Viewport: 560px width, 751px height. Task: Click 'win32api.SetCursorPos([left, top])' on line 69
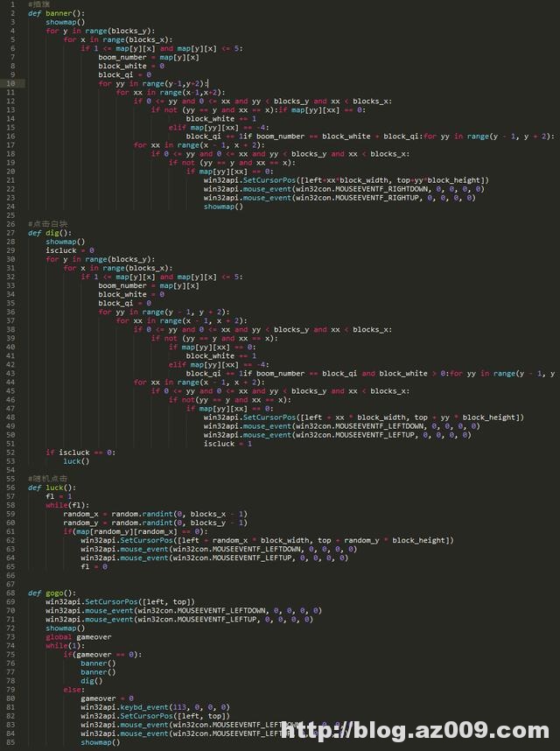(120, 601)
